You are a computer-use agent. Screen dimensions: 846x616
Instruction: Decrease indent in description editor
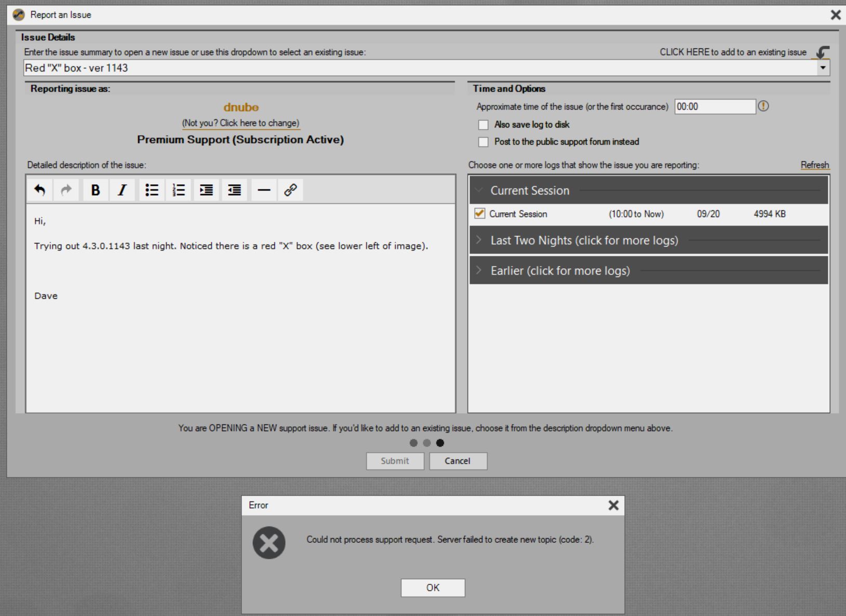coord(235,190)
